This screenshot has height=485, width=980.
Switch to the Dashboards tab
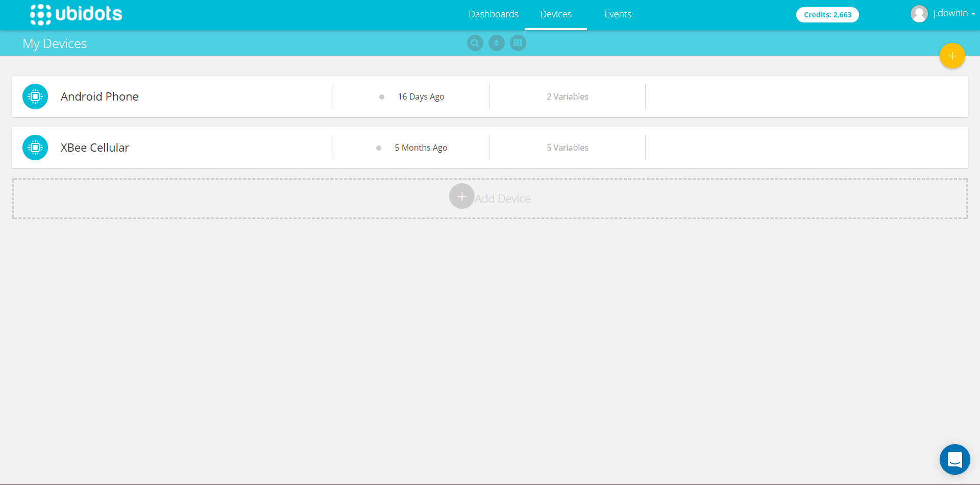coord(493,14)
